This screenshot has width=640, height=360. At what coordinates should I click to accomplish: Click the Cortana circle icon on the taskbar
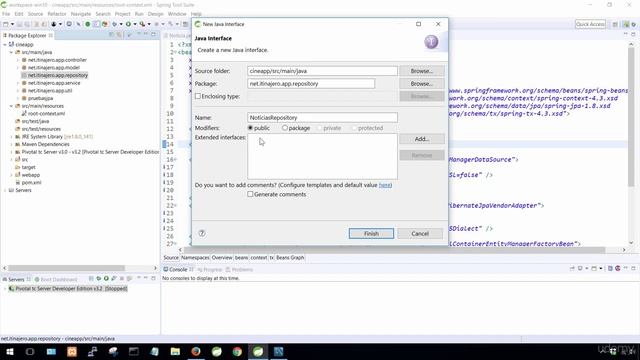click(x=30, y=351)
